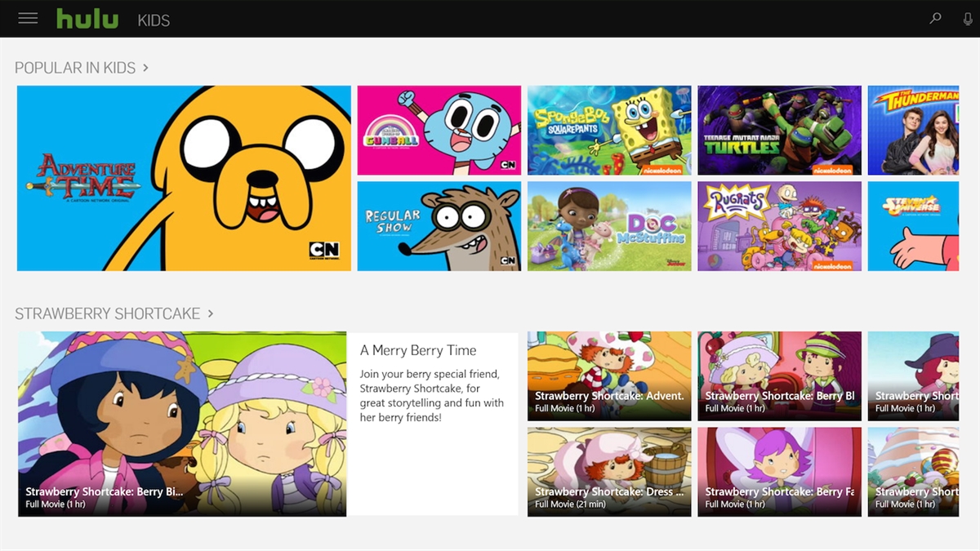Open the Steven Universe tile
Screen dimensions: 980x551
913,226
